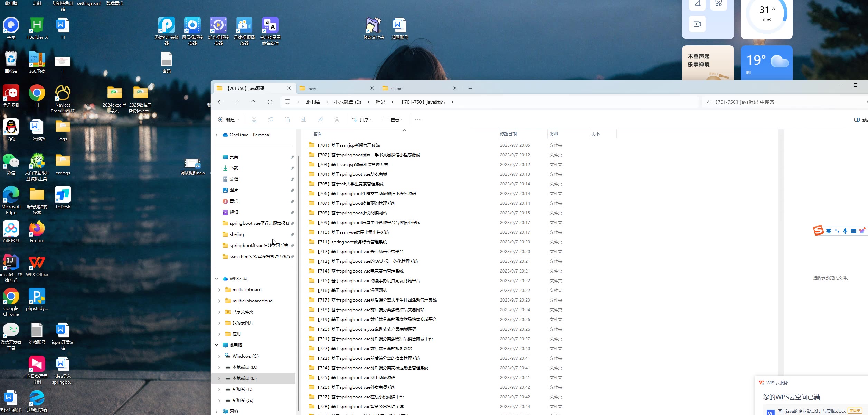868x415 pixels.
Task: Open the 百度网盘 desktop icon
Action: pyautogui.click(x=11, y=232)
